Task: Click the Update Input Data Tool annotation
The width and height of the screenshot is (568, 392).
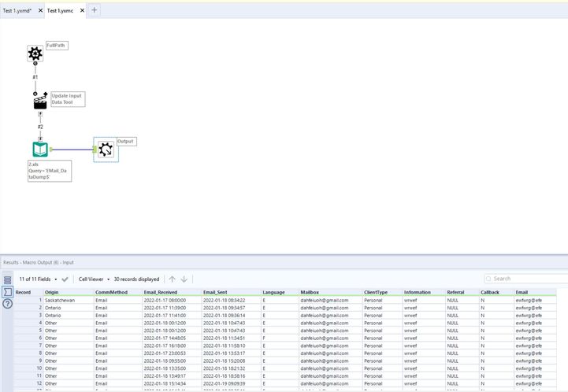Action: tap(68, 99)
